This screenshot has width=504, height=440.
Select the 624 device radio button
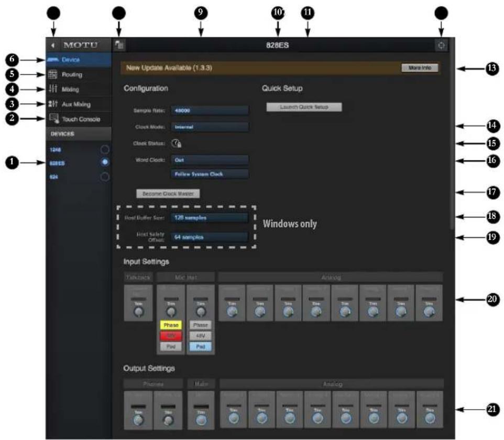pos(105,177)
